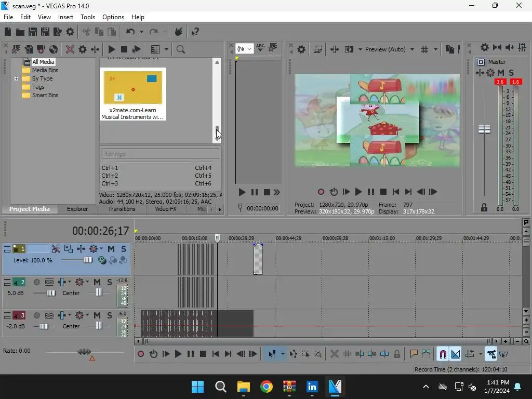This screenshot has width=532, height=399.
Task: Open the Options menu
Action: click(x=113, y=17)
